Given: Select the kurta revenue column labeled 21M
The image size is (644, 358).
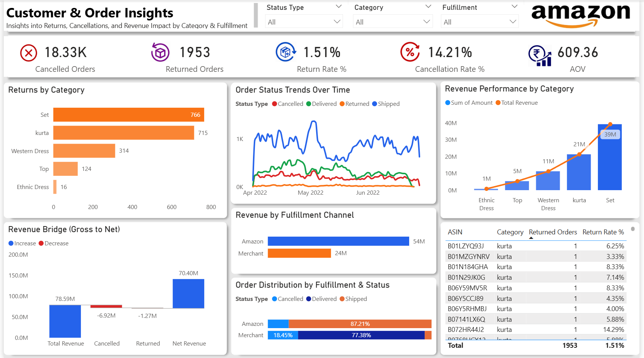Looking at the screenshot, I should pyautogui.click(x=579, y=172).
